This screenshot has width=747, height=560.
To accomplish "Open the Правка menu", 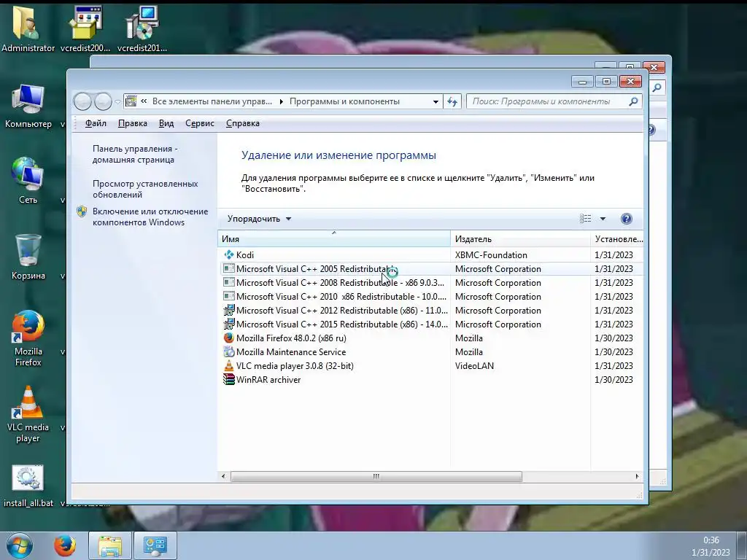I will 133,123.
